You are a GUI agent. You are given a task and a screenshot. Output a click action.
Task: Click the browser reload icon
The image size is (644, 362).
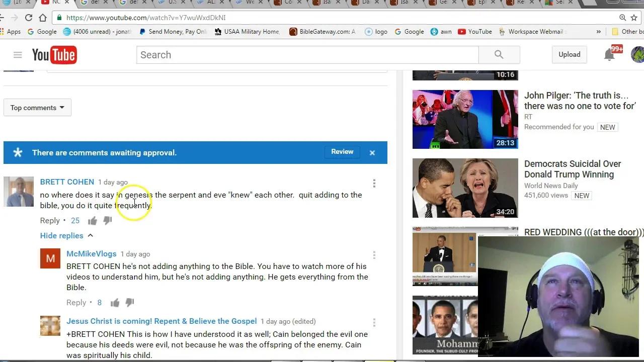coord(29,18)
